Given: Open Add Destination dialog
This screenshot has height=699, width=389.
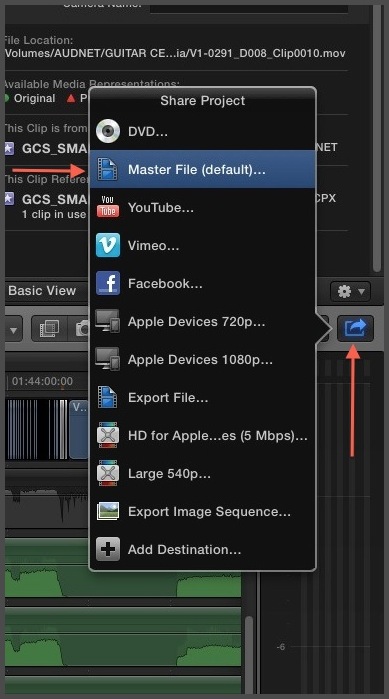Looking at the screenshot, I should (202, 549).
